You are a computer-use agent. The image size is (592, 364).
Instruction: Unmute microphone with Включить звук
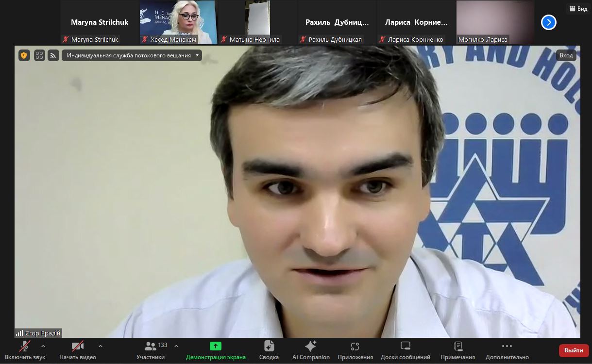click(25, 350)
